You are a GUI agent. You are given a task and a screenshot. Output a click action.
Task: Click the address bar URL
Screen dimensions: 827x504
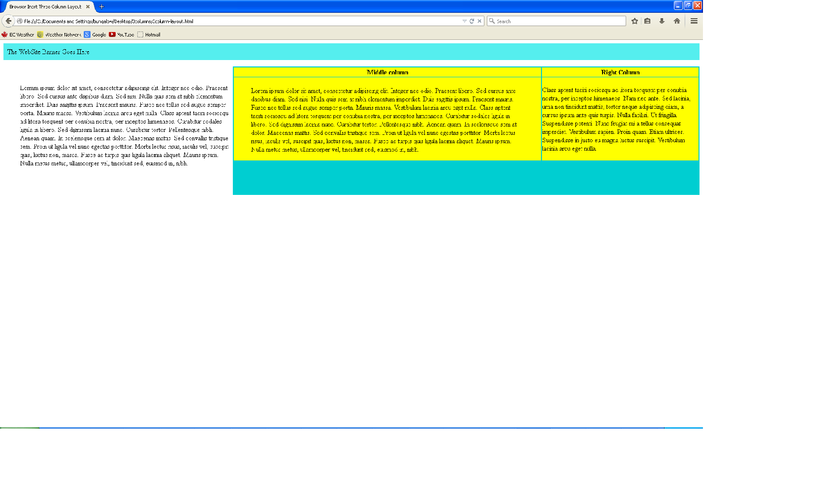tap(108, 21)
